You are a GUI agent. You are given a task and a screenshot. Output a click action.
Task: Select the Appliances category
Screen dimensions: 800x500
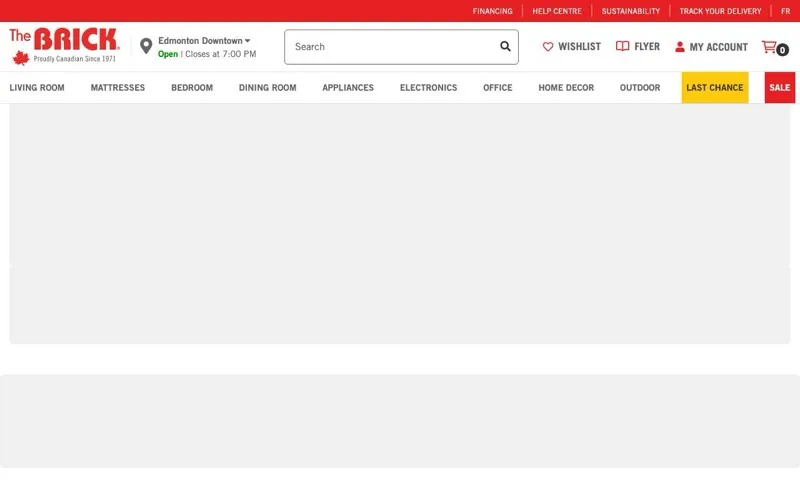tap(348, 88)
